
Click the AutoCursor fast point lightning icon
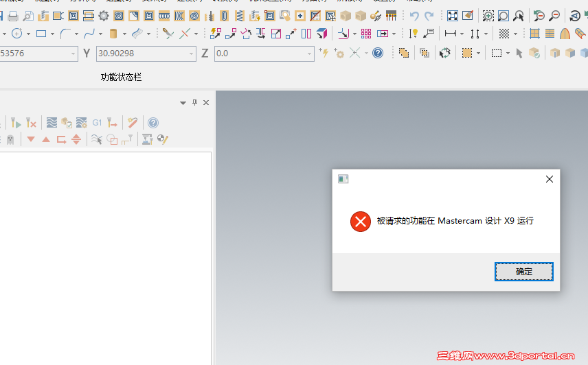[324, 53]
